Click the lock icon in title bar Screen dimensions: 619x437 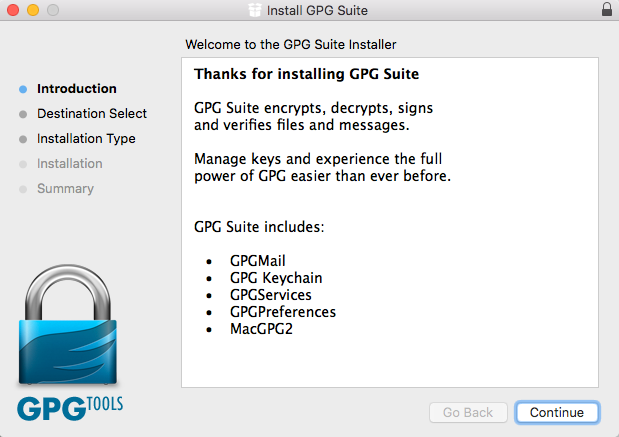click(607, 9)
